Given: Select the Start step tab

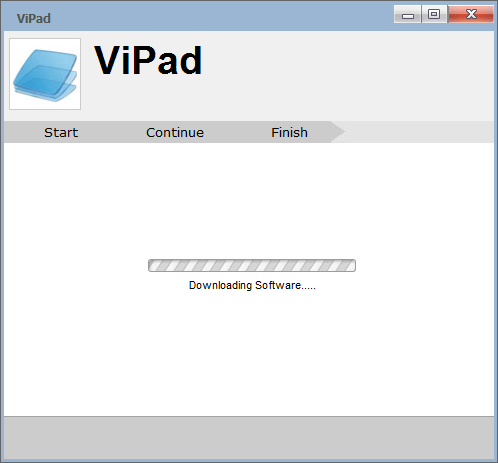Looking at the screenshot, I should pyautogui.click(x=61, y=133).
